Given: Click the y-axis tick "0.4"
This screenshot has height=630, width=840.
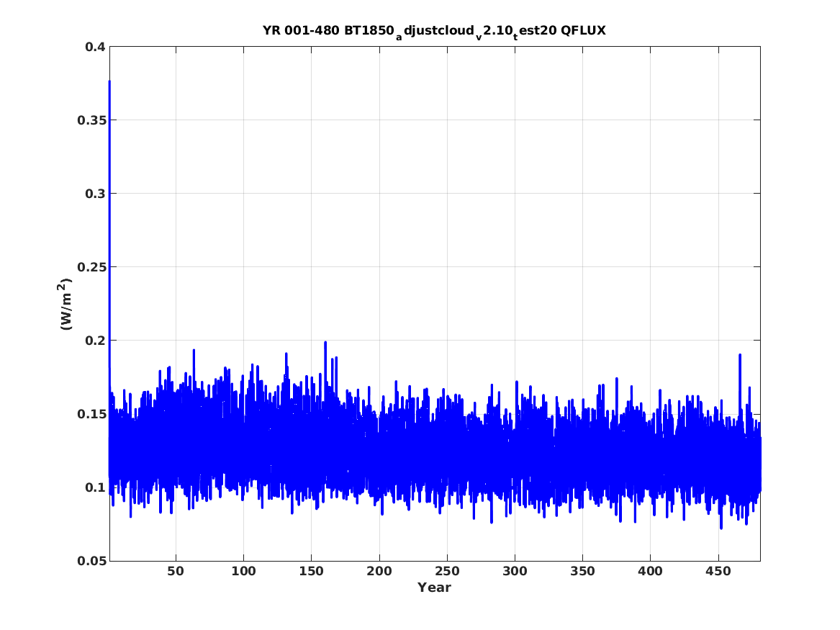Looking at the screenshot, I should (95, 47).
